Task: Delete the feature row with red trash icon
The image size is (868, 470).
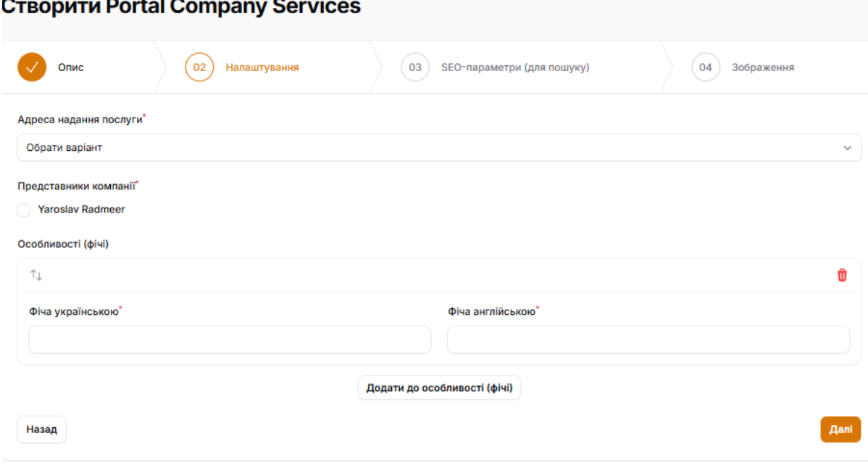Action: coord(842,276)
